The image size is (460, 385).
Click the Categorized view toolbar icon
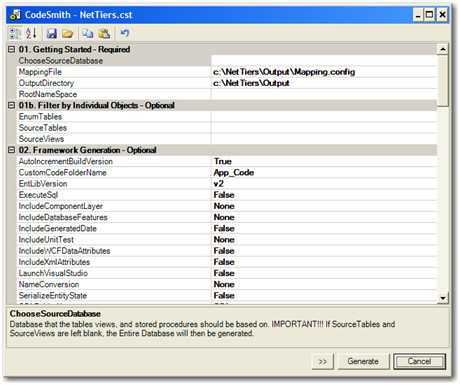point(14,33)
